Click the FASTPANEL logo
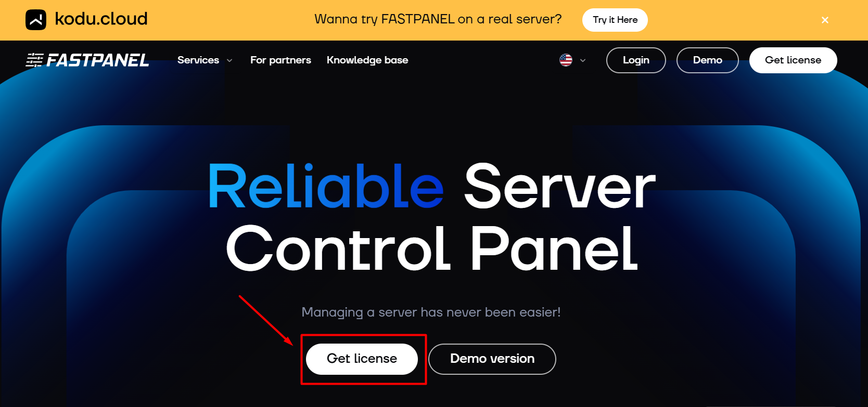The height and width of the screenshot is (407, 868). (87, 60)
